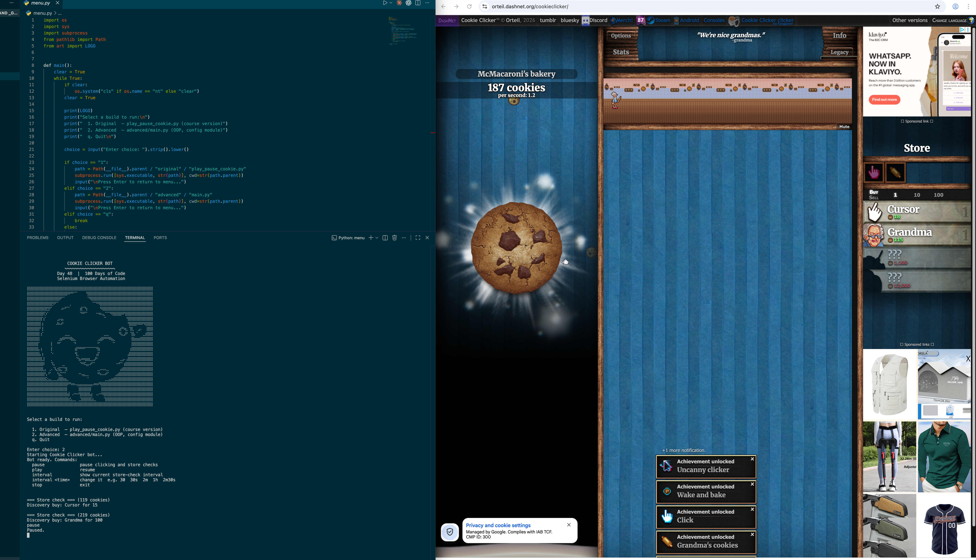This screenshot has height=560, width=976.
Task: Set the store bulk amount to 100
Action: pyautogui.click(x=938, y=195)
